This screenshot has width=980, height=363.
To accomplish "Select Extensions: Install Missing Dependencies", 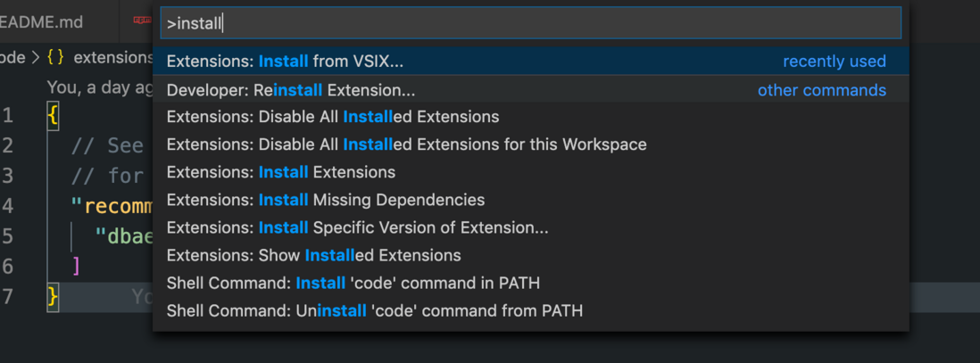I will (531, 200).
